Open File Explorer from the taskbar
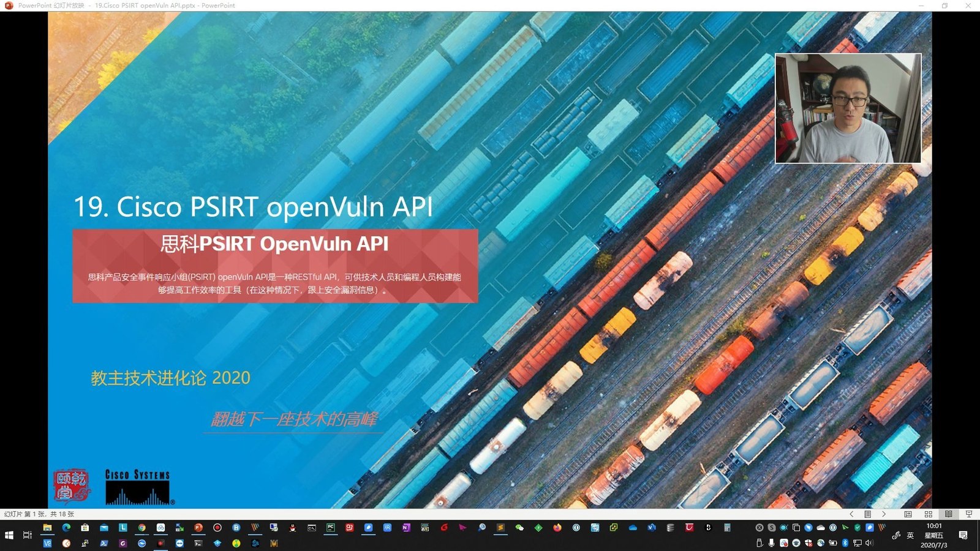This screenshot has height=551, width=980. [x=47, y=527]
